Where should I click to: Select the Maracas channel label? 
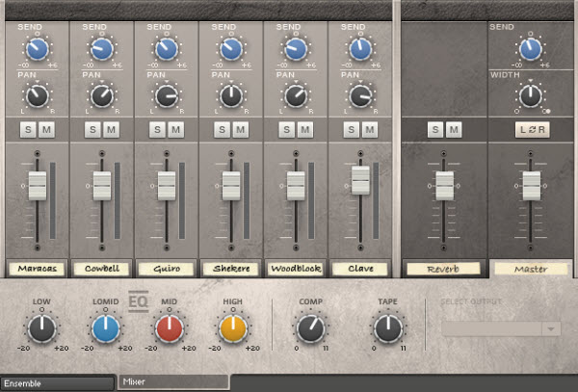38,268
